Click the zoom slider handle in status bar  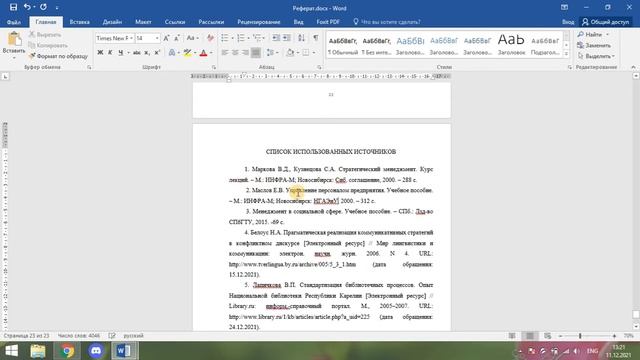click(x=580, y=336)
